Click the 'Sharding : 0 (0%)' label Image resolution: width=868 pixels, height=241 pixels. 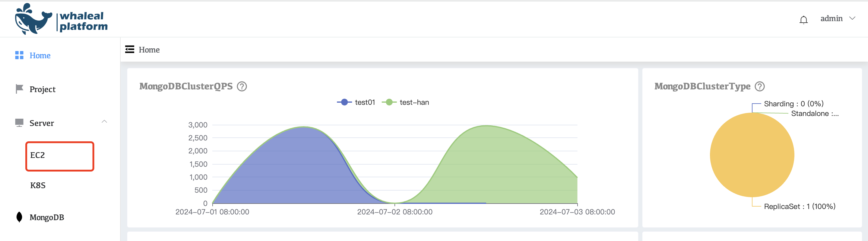point(794,104)
